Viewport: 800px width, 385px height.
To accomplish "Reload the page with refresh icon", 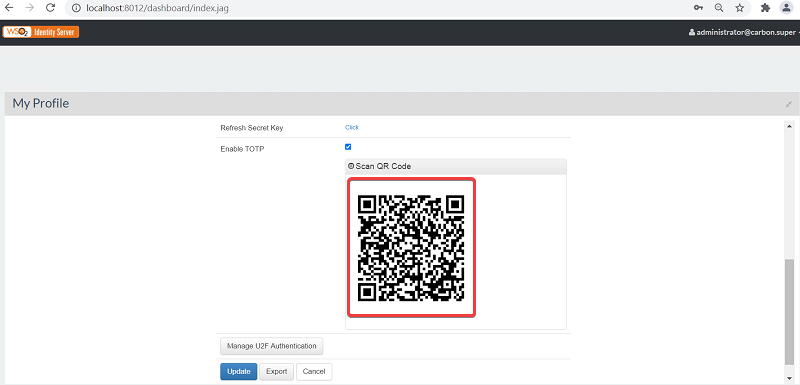I will (x=50, y=8).
